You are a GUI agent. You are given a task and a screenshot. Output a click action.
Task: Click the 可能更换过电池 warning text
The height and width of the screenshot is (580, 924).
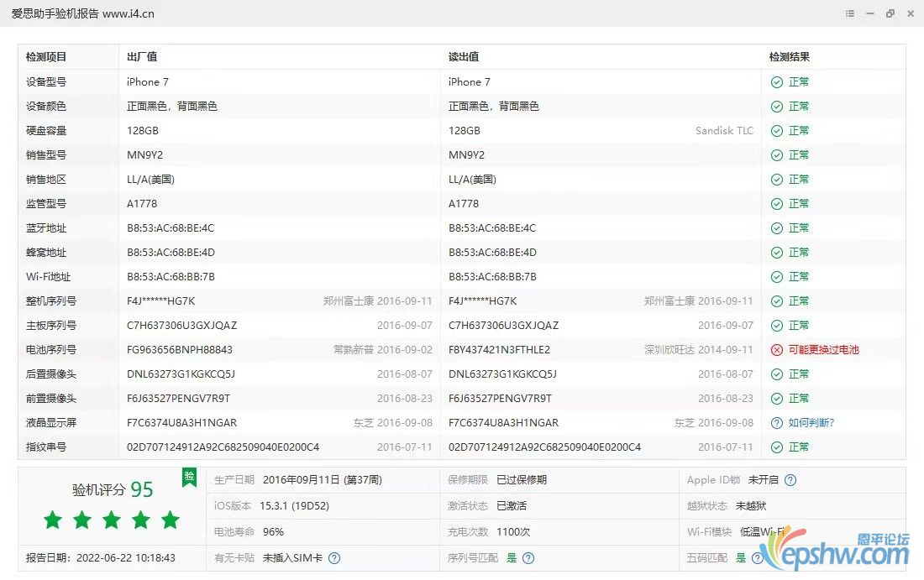[x=824, y=350]
